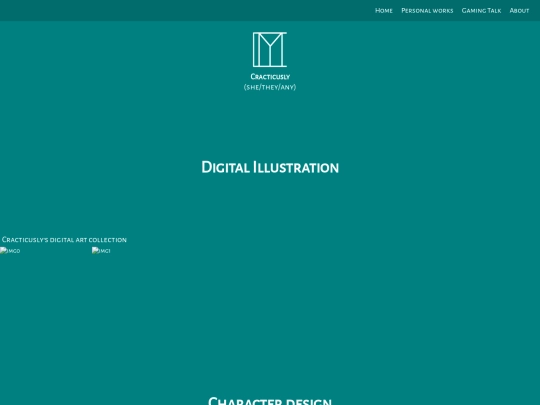Navigate to the About page
Viewport: 540px width, 405px height.
pos(519,11)
